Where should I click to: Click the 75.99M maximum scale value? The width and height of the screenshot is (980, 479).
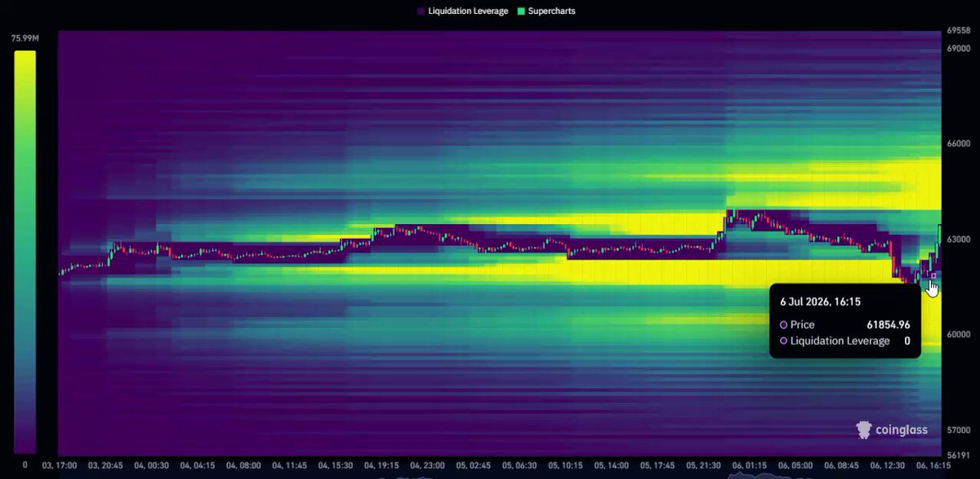(x=24, y=38)
